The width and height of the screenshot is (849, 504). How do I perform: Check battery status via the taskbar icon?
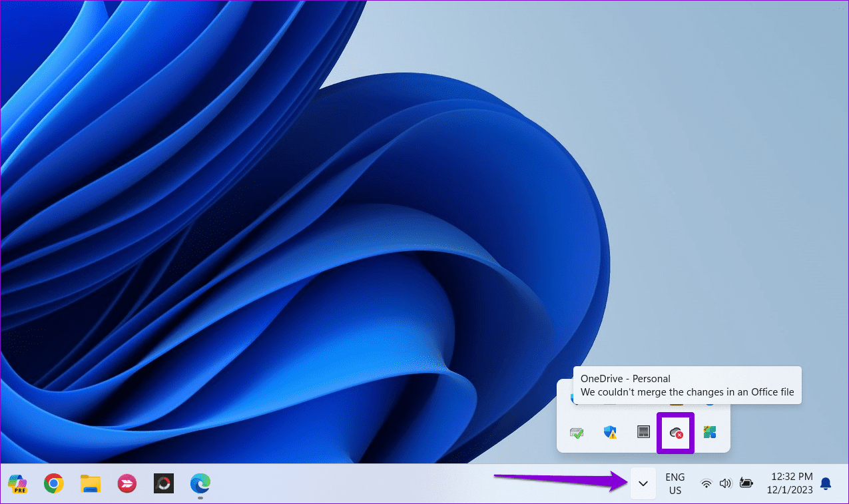[746, 483]
